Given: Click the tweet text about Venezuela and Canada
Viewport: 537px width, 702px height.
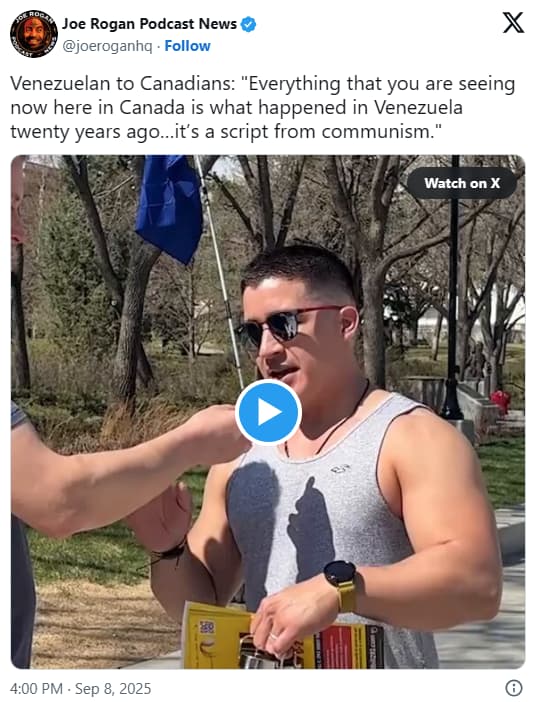Looking at the screenshot, I should [x=262, y=108].
